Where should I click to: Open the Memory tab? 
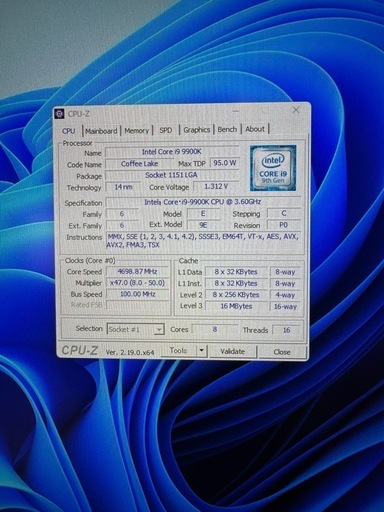136,130
